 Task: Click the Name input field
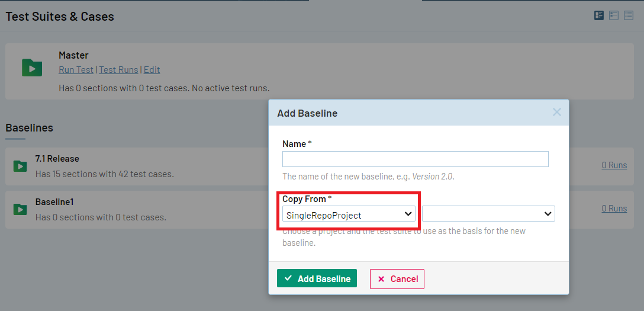click(x=415, y=159)
